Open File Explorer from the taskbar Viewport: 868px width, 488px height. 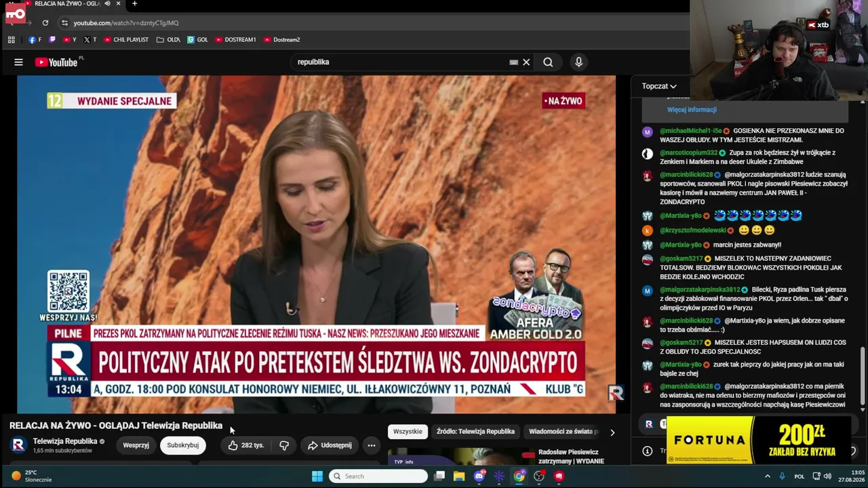(459, 476)
